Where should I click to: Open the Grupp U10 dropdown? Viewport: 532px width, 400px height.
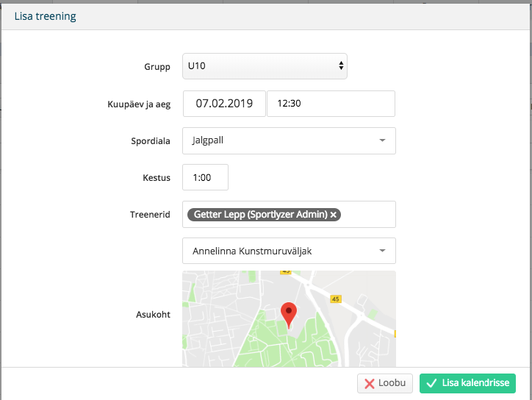(265, 66)
